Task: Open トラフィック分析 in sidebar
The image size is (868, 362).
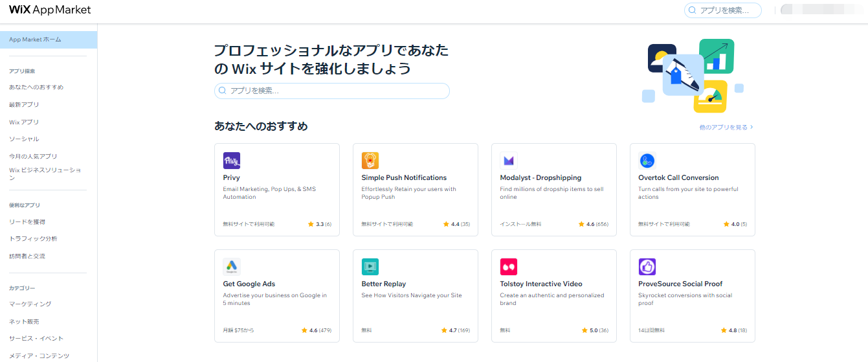Action: (x=33, y=238)
